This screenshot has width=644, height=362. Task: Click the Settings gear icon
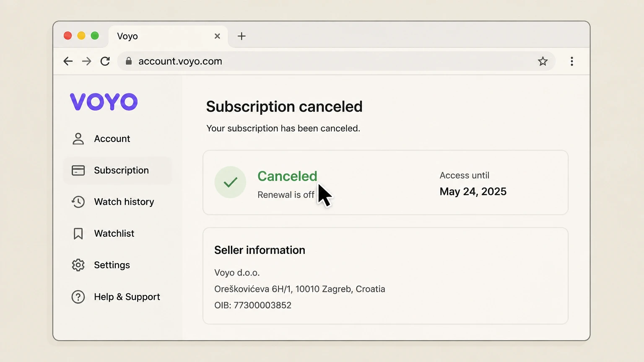(x=78, y=265)
